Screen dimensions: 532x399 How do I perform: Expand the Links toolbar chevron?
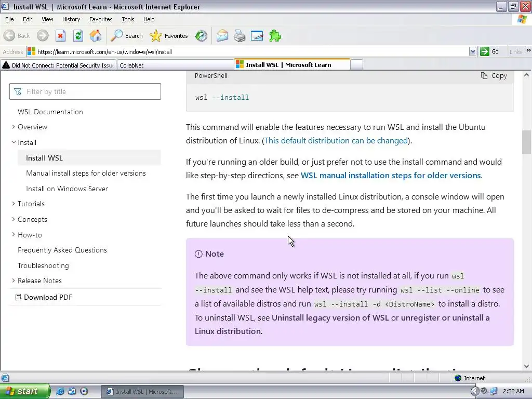(x=528, y=50)
